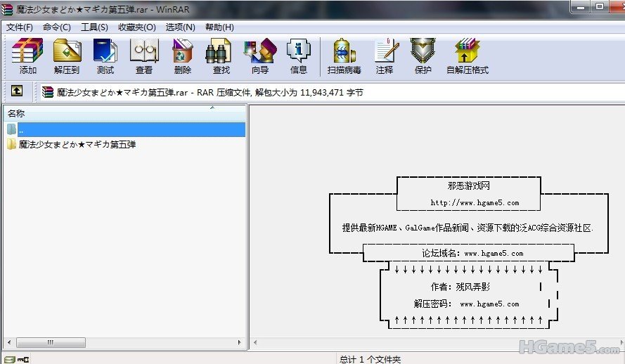Open the 注释 (Comment) tool
The height and width of the screenshot is (364, 625).
(385, 56)
